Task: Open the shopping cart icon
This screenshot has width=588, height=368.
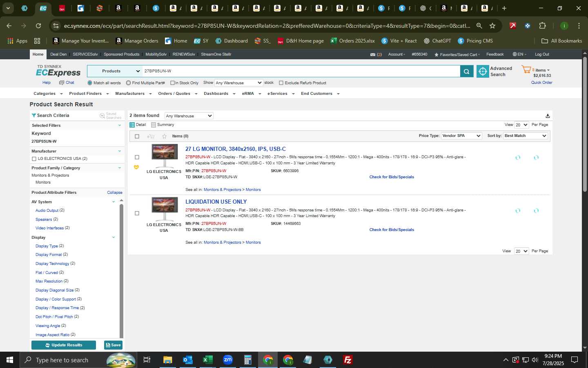Action: pos(526,70)
